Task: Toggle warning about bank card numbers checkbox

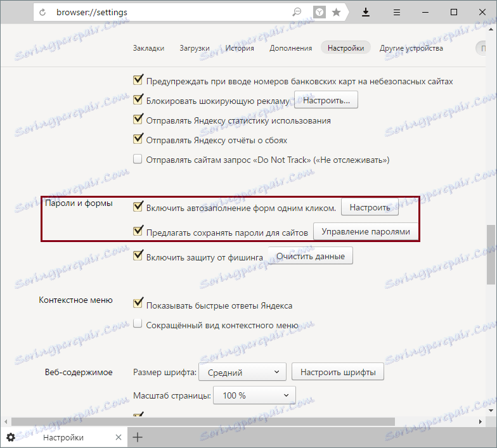Action: coord(138,80)
